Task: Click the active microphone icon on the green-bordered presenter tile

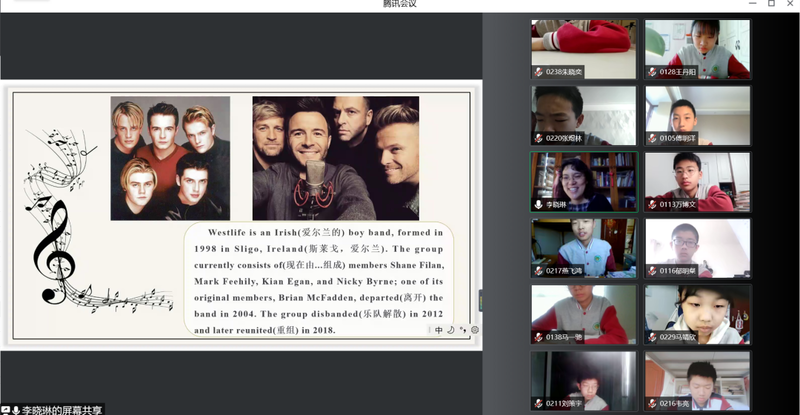Action: 538,205
